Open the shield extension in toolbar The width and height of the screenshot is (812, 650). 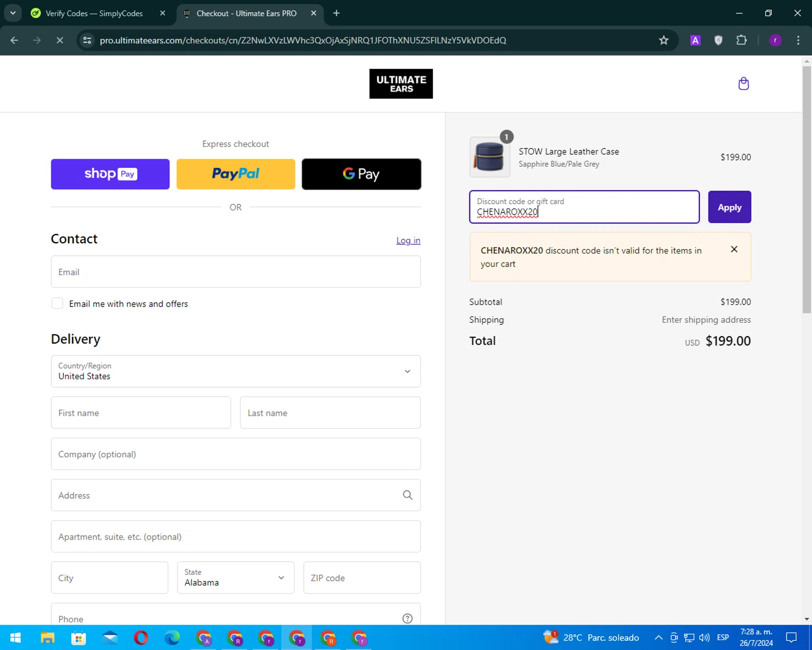(718, 40)
